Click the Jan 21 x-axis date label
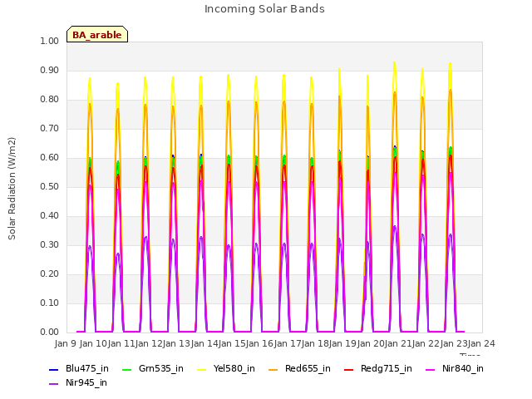Image resolution: width=532 pixels, height=399 pixels. tap(398, 344)
